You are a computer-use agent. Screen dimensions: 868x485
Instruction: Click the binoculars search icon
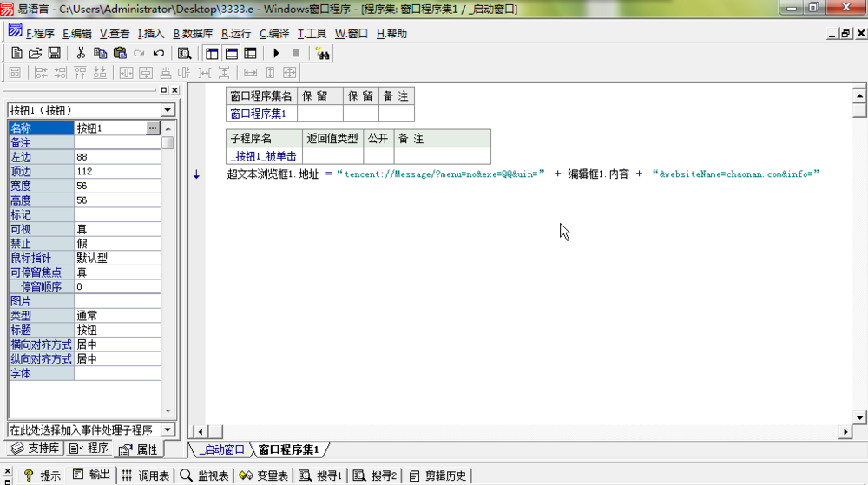[x=323, y=53]
